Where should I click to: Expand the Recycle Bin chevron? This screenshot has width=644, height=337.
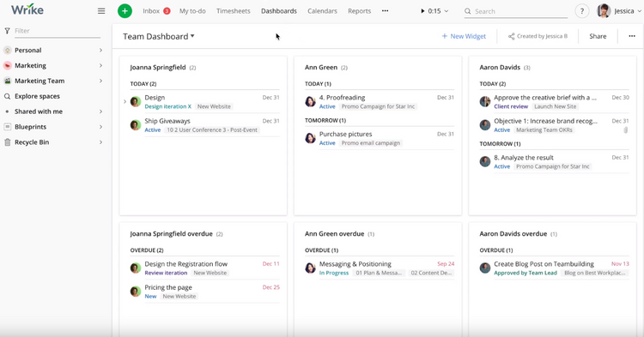[100, 142]
